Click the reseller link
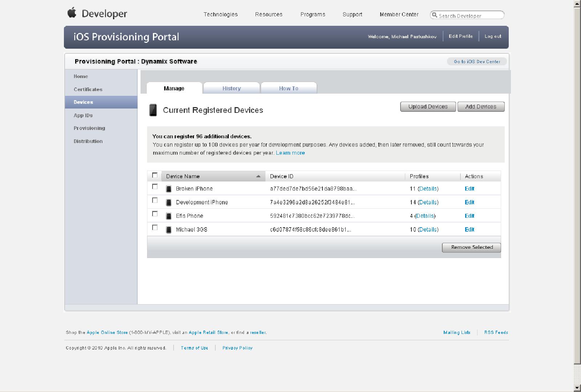 [x=258, y=332]
